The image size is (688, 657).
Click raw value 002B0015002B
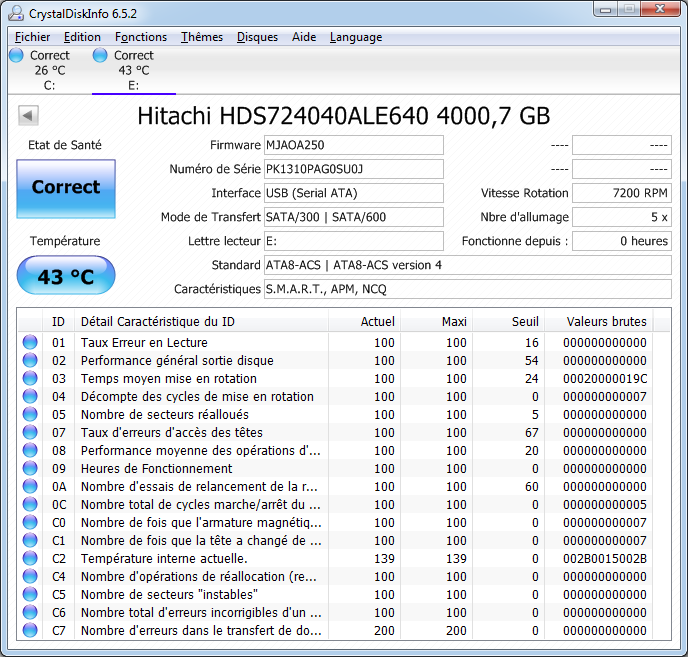(605, 558)
